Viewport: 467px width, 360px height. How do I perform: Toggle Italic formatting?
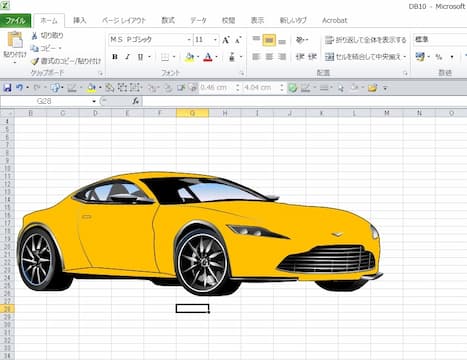pyautogui.click(x=128, y=57)
